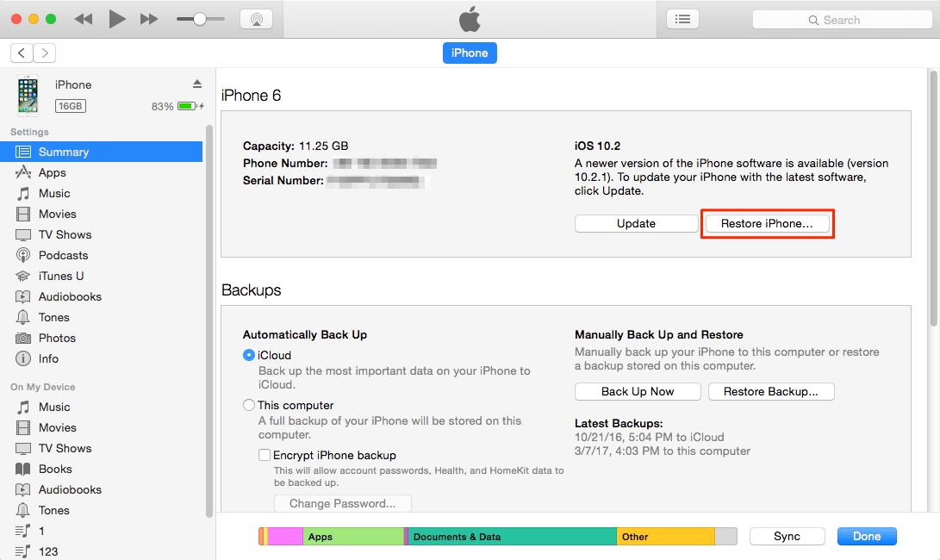Click the rewind icon

point(84,19)
